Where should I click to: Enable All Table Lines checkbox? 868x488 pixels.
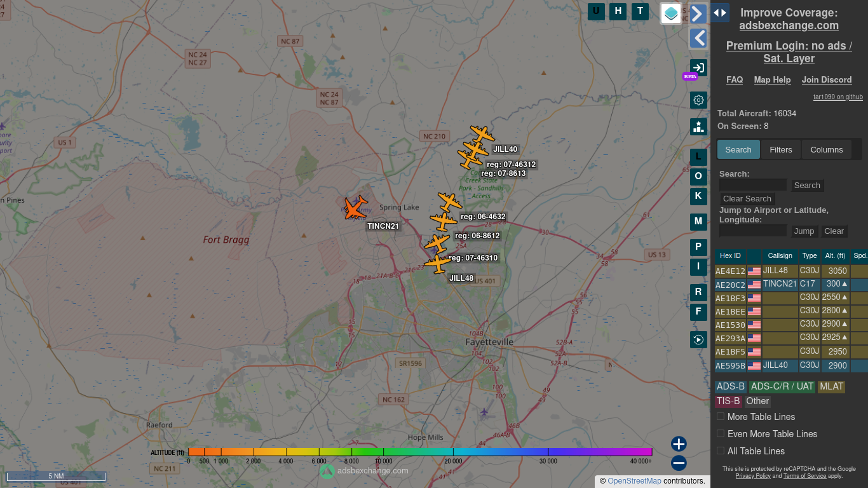click(x=721, y=451)
